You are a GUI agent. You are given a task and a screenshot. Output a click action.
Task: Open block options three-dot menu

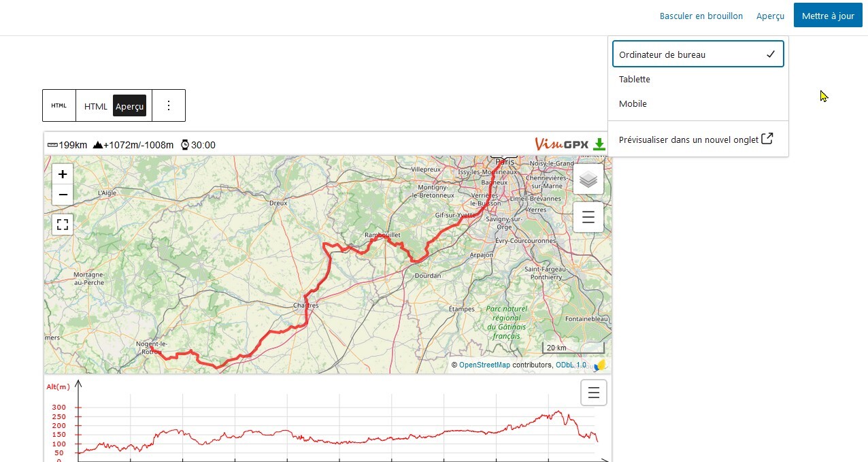[x=169, y=105]
